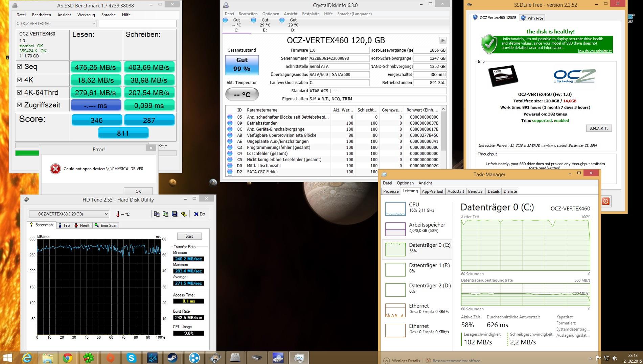Screen dimensions: 643x364
Task: Open the Festplatte menu in CrystalDiskInfo
Action: coord(311,14)
